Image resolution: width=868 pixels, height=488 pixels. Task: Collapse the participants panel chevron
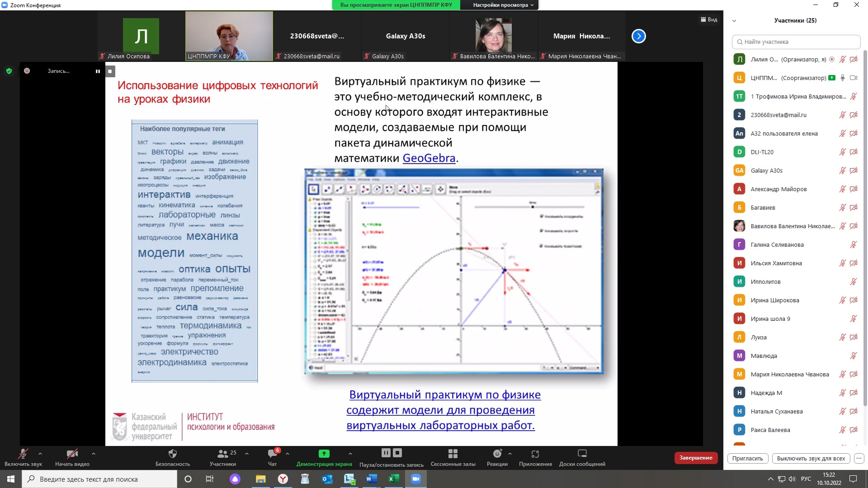tap(734, 21)
